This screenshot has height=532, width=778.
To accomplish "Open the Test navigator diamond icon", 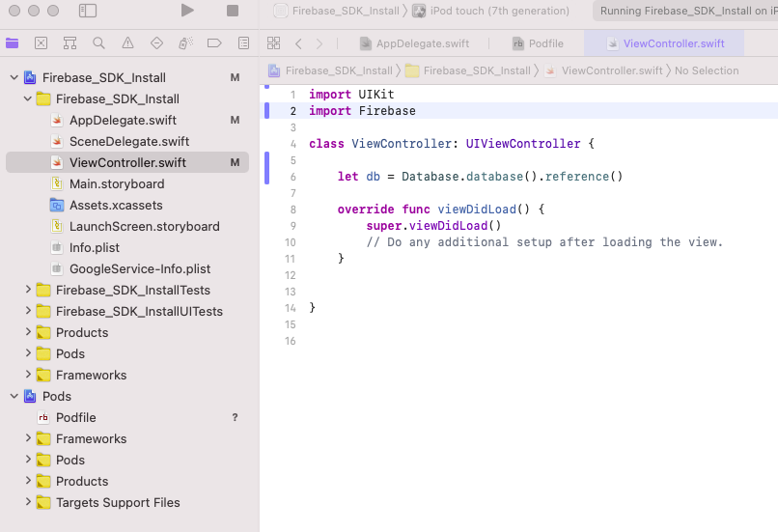I will point(156,43).
